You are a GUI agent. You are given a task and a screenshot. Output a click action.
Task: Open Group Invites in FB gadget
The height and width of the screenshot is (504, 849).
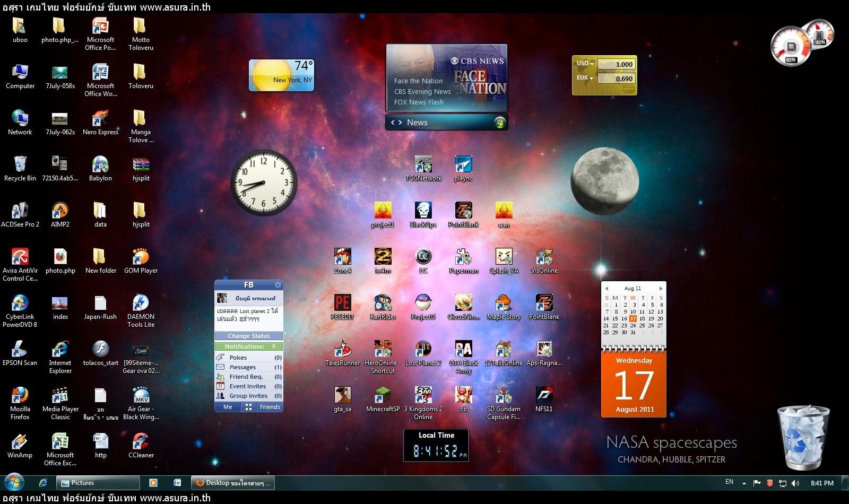(249, 396)
